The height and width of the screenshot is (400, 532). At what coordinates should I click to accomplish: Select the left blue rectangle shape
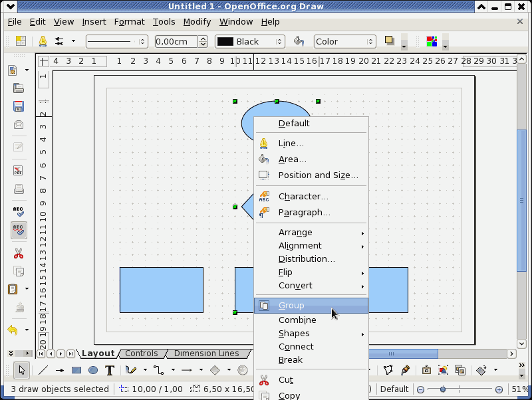click(x=162, y=290)
